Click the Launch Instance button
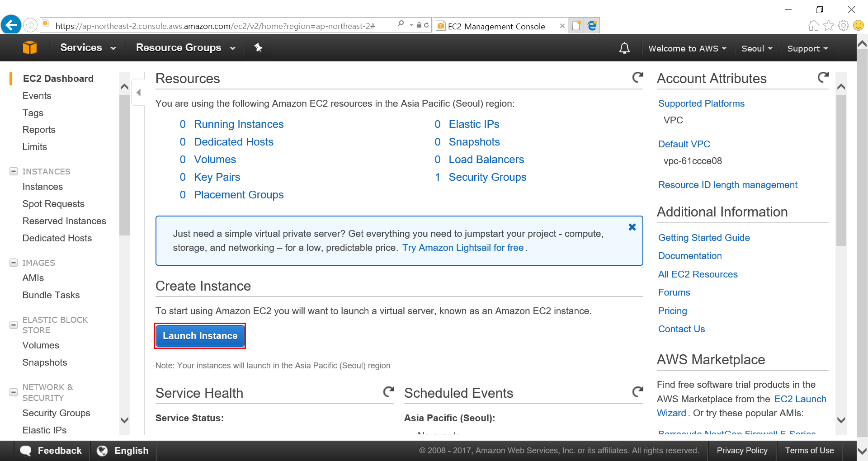The height and width of the screenshot is (461, 868). pyautogui.click(x=200, y=336)
